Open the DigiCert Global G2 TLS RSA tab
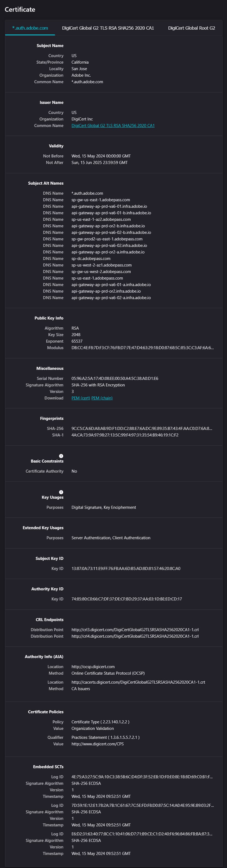The width and height of the screenshot is (227, 868). click(108, 28)
